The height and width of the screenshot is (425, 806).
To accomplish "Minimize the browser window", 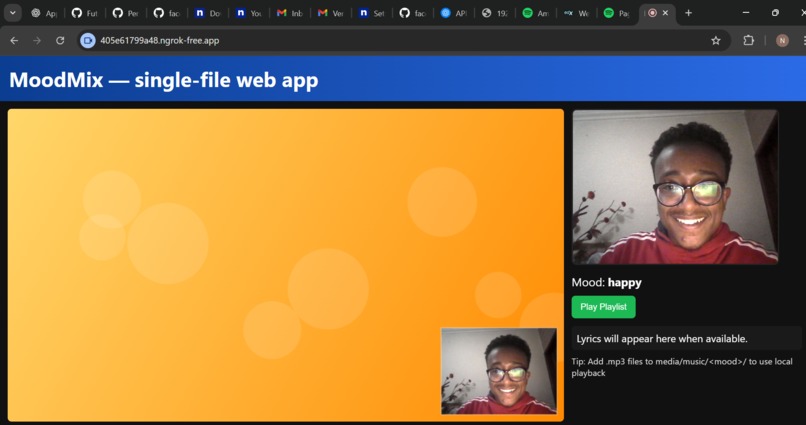I will tap(746, 13).
